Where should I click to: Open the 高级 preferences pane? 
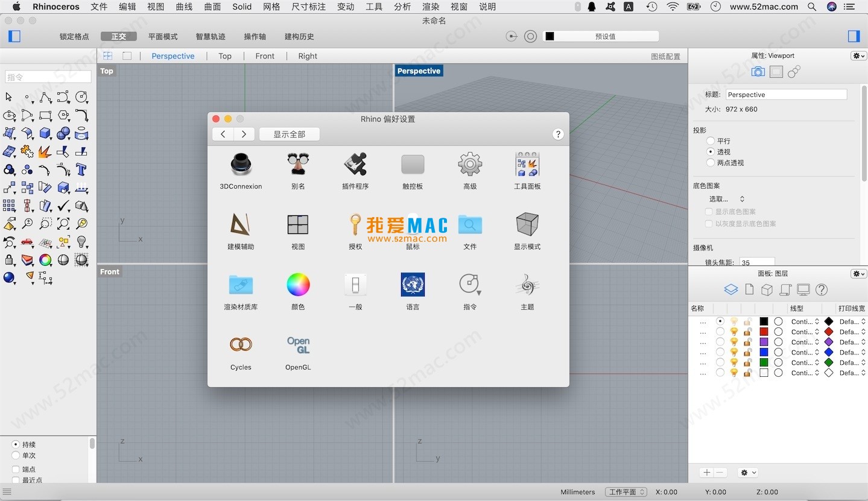click(x=470, y=171)
